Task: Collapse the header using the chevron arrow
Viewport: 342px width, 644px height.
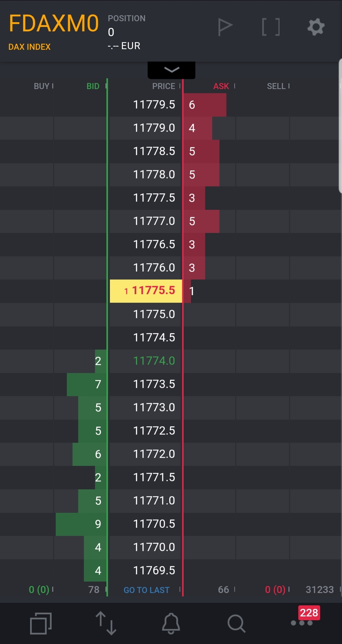Action: click(x=171, y=70)
